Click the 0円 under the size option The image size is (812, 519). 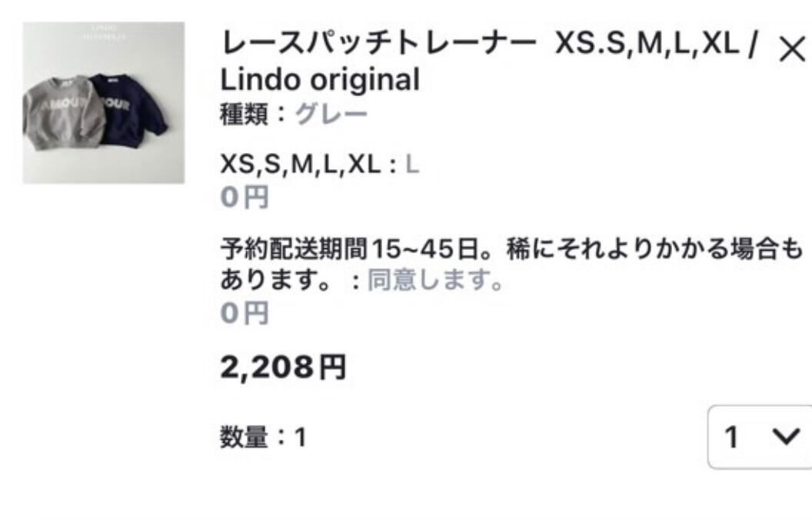point(245,198)
